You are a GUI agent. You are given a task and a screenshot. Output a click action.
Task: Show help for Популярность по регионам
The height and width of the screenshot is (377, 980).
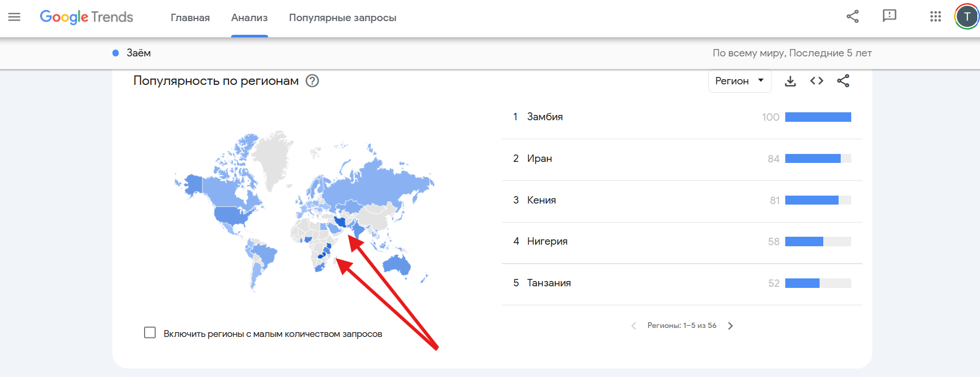(x=312, y=81)
